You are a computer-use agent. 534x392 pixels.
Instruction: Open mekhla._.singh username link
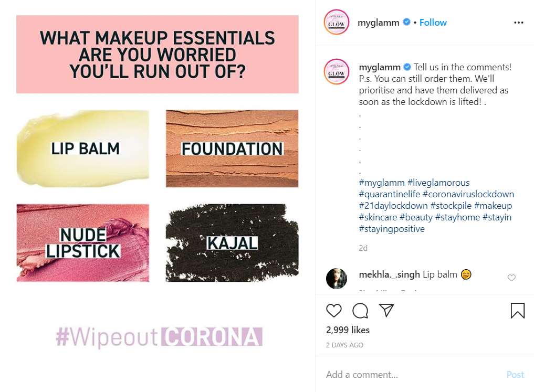389,274
